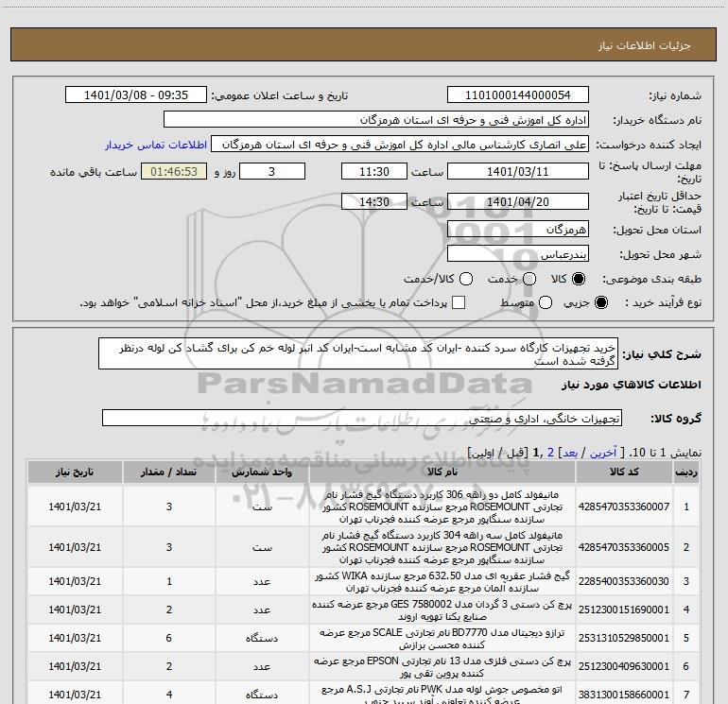
Task: Click product code 4285470353360005
Action: tap(624, 547)
